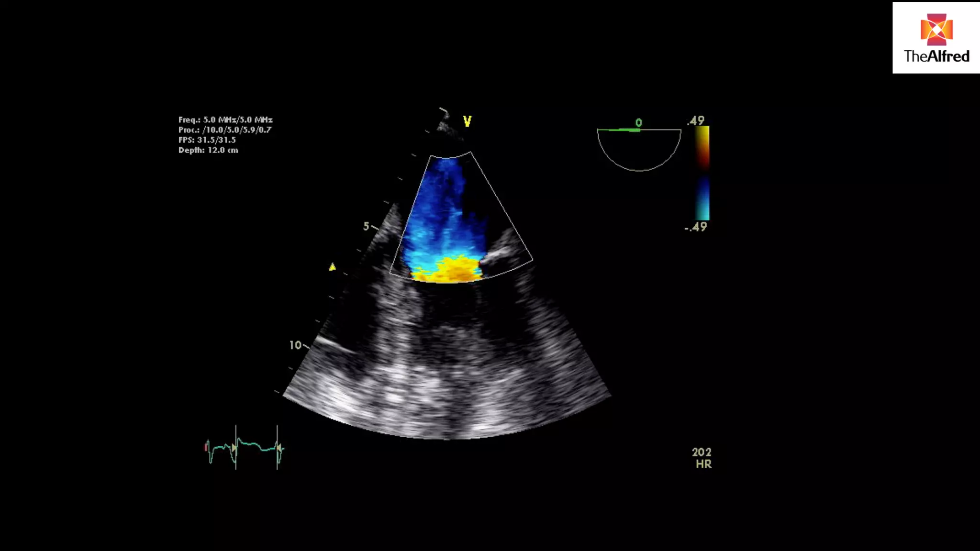
Task: Click the 5 cm depth scale marker
Action: [366, 226]
